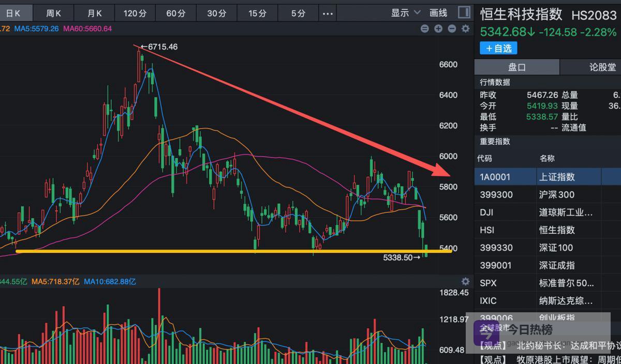The width and height of the screenshot is (621, 364).
Task: Toggle the right sidebar panel icon
Action: click(464, 12)
